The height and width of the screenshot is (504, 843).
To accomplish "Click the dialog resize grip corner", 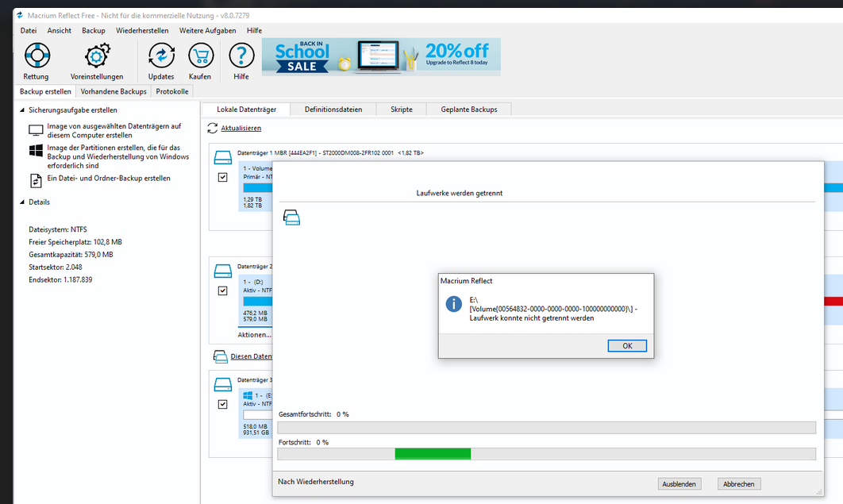I will coord(819,492).
